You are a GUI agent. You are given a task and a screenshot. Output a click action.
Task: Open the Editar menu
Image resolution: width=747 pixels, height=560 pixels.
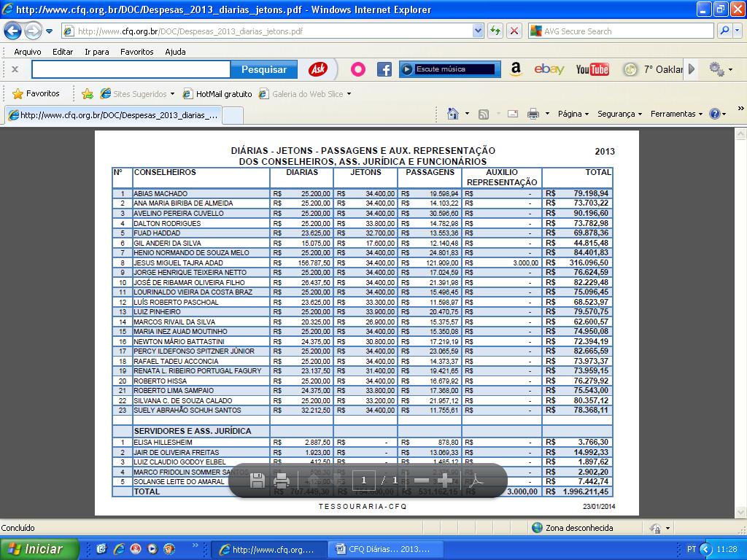click(63, 52)
